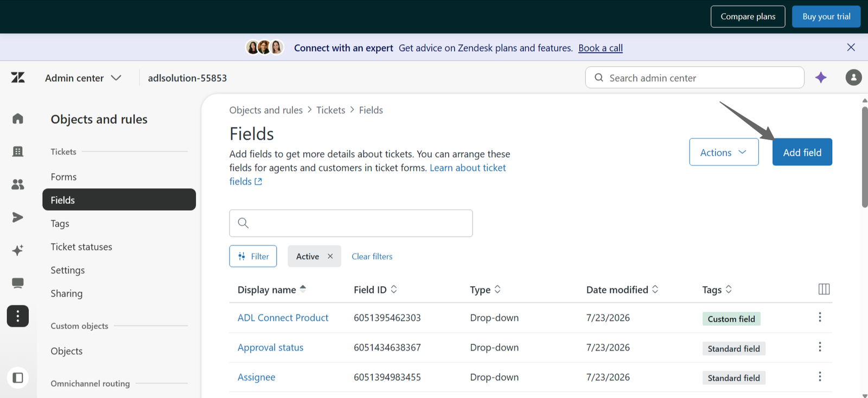Image resolution: width=868 pixels, height=398 pixels.
Task: Remove the Active filter chip
Action: pos(330,256)
